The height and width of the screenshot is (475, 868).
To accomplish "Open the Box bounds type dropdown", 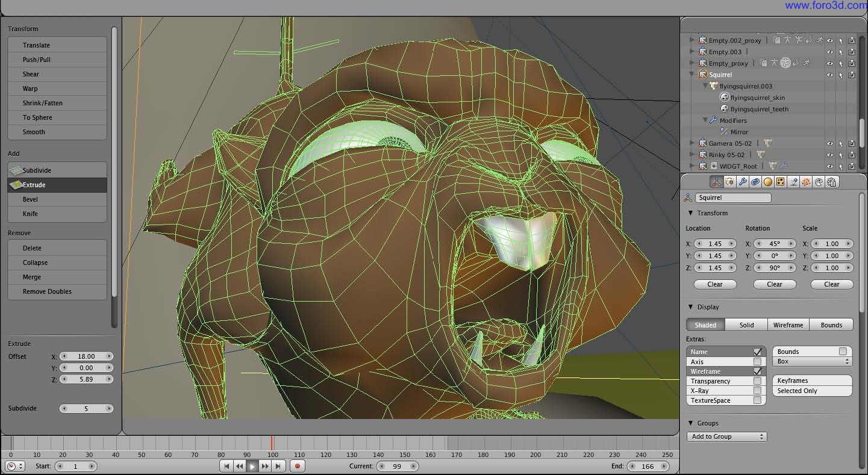I will coord(812,362).
